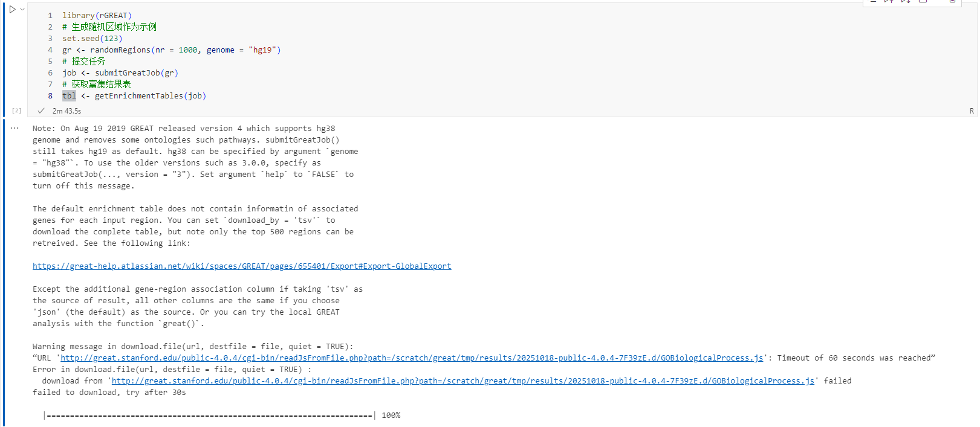980x427 pixels.
Task: Click the R language mode indicator
Action: pos(972,111)
